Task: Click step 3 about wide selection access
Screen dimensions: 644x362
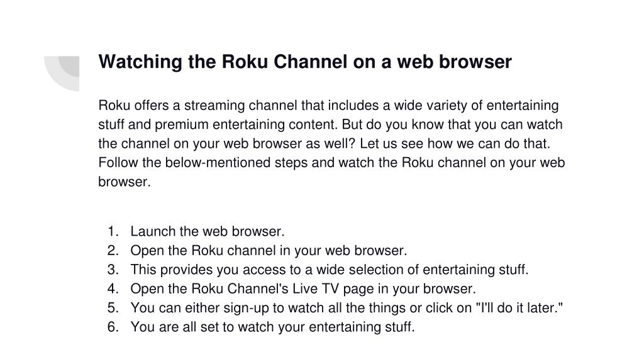Action: [330, 270]
